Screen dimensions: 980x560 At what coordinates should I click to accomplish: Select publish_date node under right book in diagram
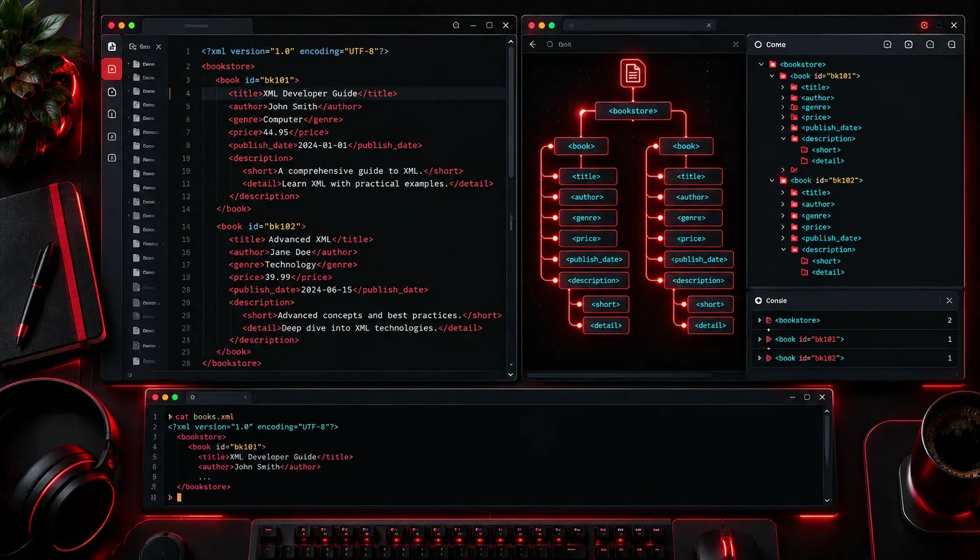(x=699, y=259)
